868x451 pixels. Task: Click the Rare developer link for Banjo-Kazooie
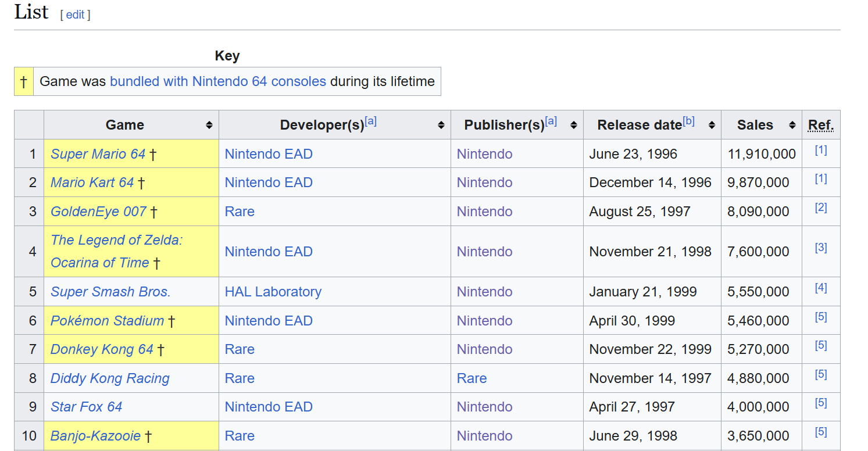(x=240, y=436)
